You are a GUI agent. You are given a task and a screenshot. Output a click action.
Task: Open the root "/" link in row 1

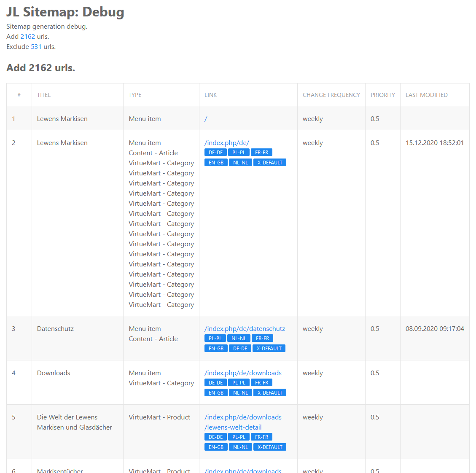[x=206, y=119]
